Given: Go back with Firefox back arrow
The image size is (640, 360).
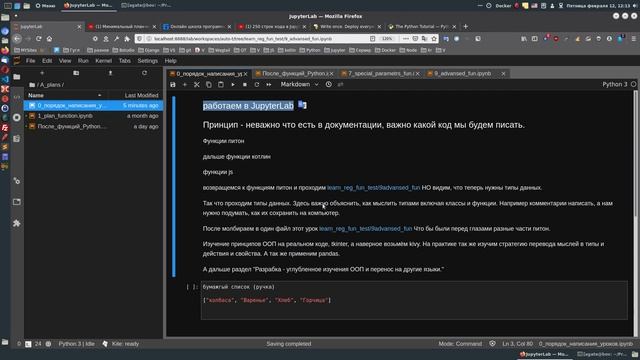Looking at the screenshot, I should 17,39.
